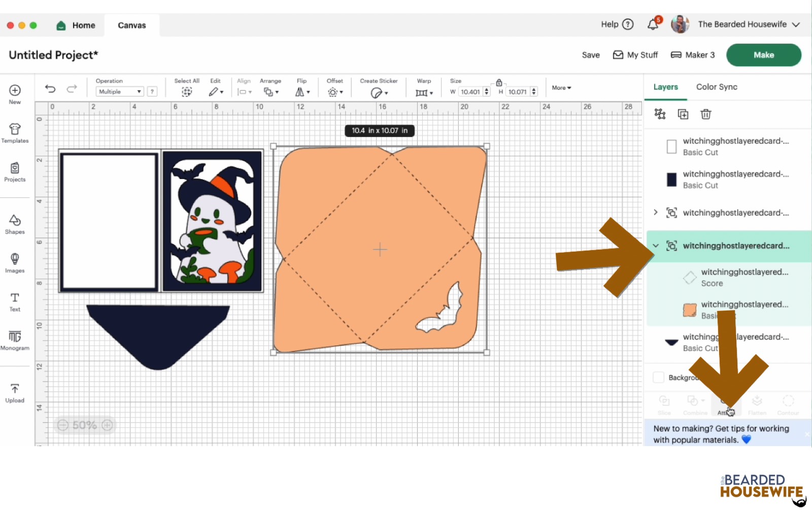The width and height of the screenshot is (812, 516).
Task: Collapse the selected witchingghost group
Action: coord(656,246)
